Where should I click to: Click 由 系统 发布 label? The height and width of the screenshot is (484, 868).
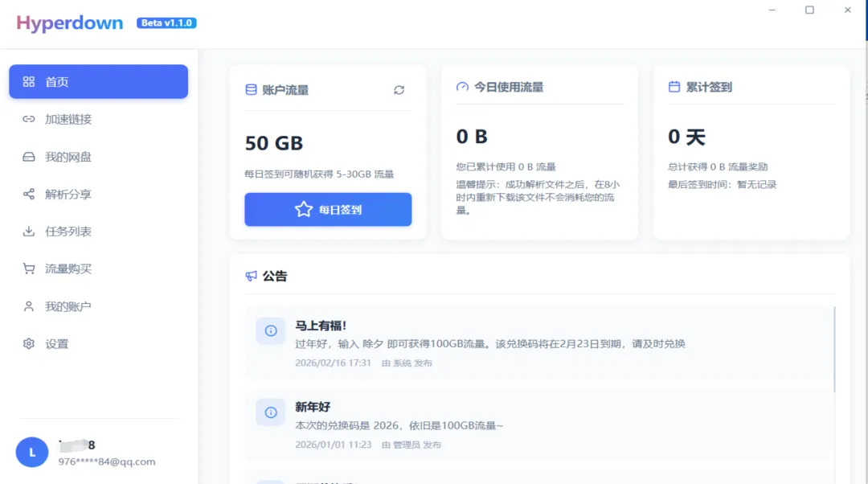pos(407,363)
